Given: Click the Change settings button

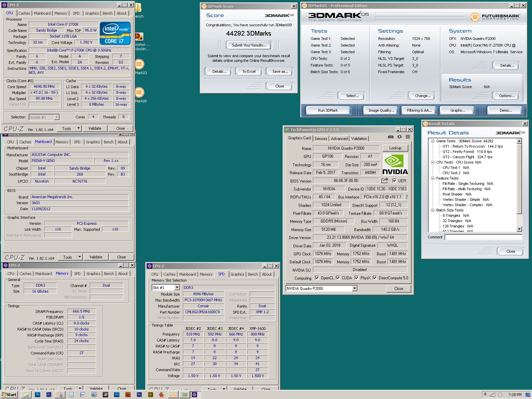Looking at the screenshot, I should 422,96.
